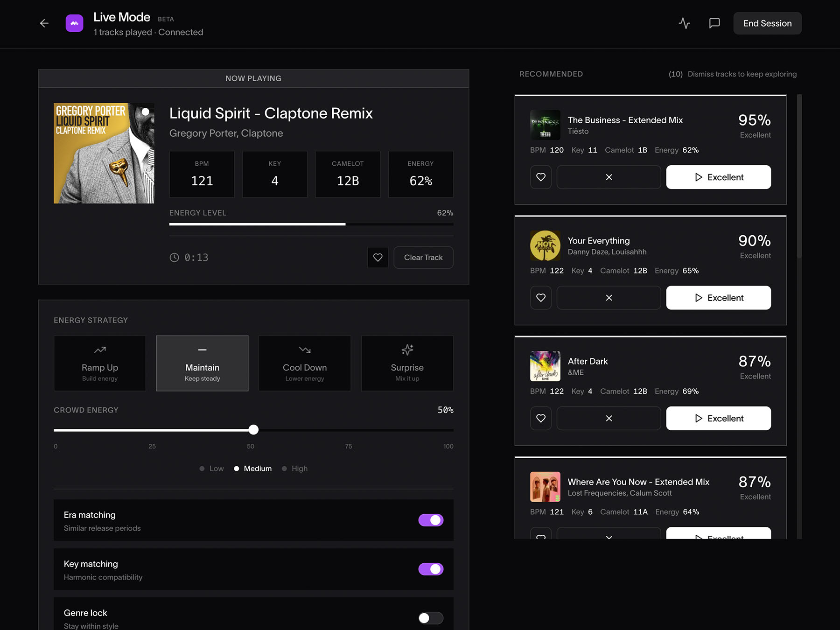Click the Energy 62% stat box
The image size is (840, 630).
(421, 174)
